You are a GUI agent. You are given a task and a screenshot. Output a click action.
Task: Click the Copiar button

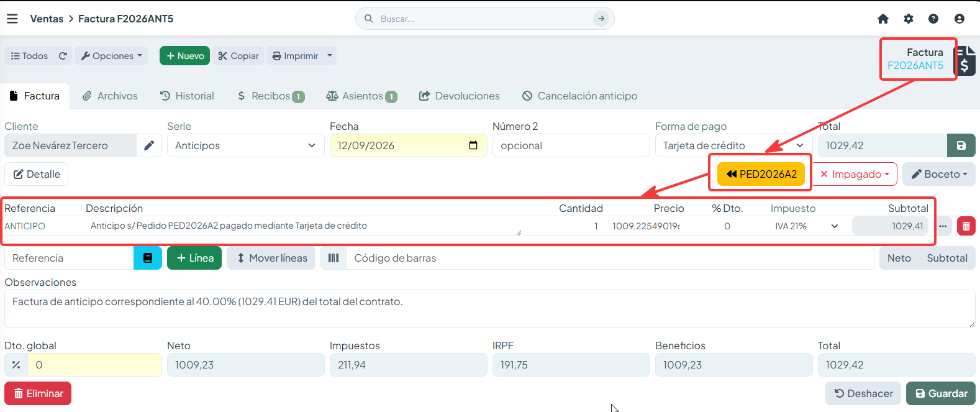click(x=238, y=56)
